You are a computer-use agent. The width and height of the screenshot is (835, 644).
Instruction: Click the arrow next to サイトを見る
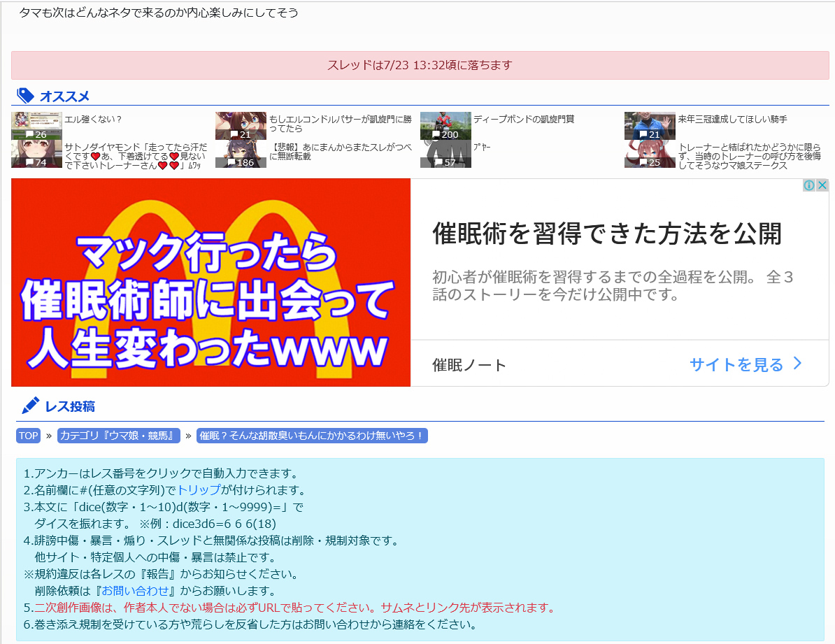click(x=797, y=364)
